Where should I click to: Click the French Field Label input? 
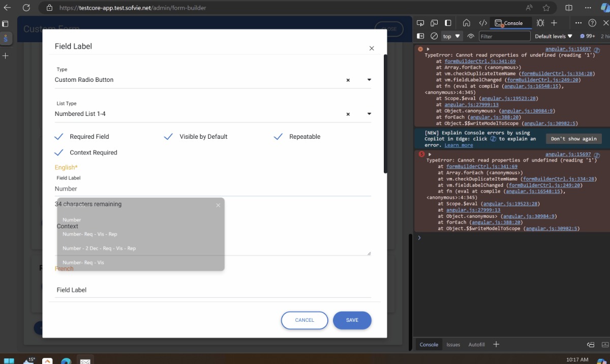pos(213,290)
